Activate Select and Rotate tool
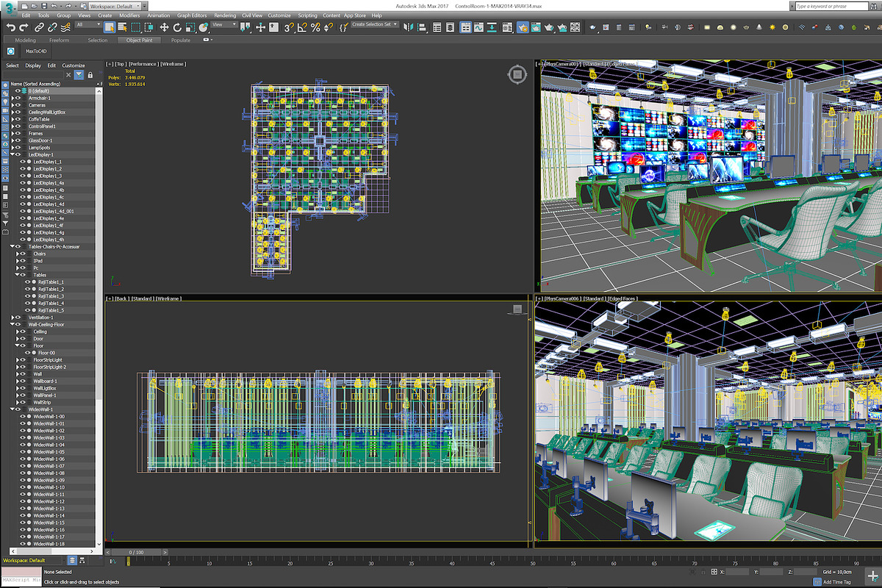 [x=177, y=27]
